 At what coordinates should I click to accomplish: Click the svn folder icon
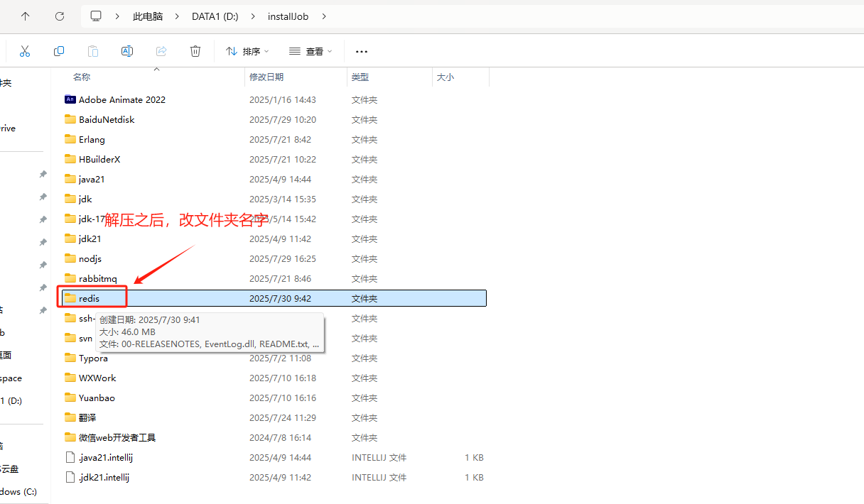tap(70, 338)
